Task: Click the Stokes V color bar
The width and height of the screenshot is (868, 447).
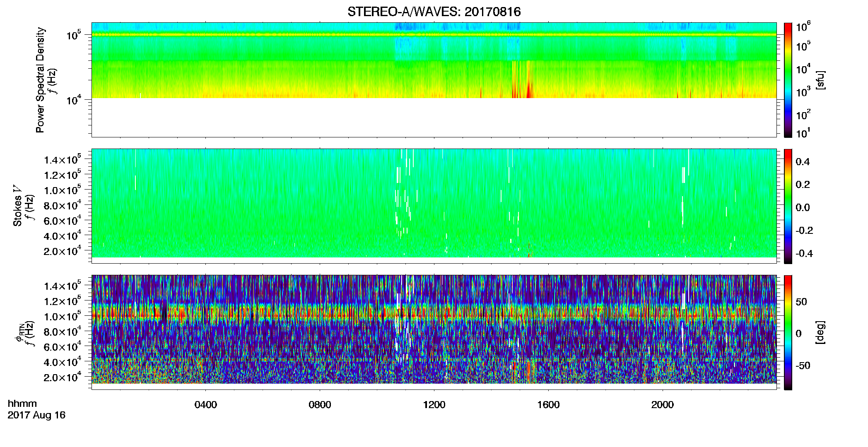Action: pos(788,206)
